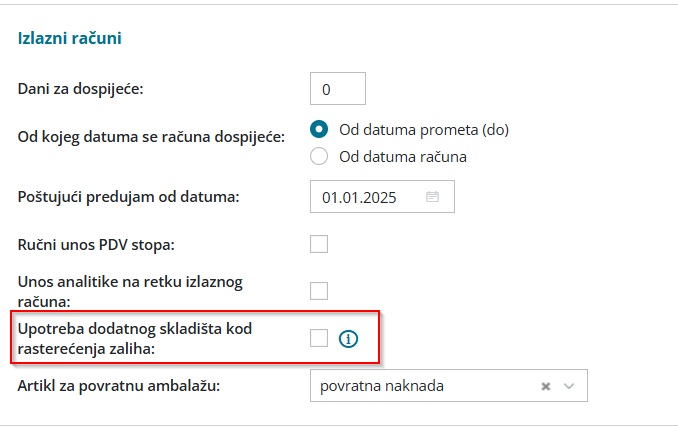Tick the 'Unos analitike na retku' checkbox

[319, 291]
